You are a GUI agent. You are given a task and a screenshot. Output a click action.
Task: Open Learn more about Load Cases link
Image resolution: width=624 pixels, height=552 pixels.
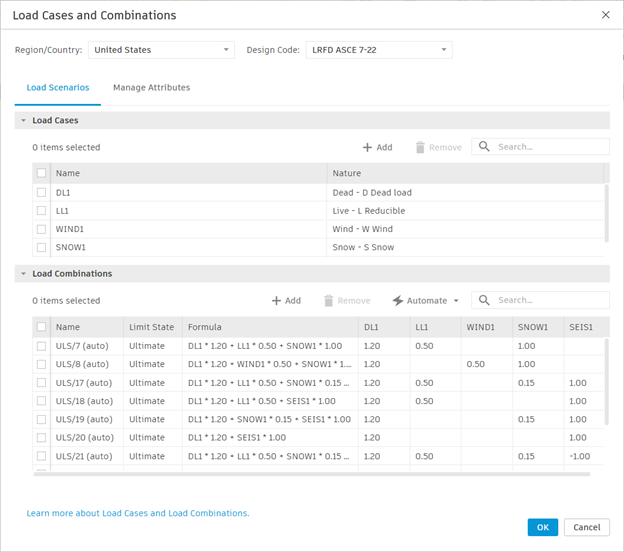click(x=138, y=514)
